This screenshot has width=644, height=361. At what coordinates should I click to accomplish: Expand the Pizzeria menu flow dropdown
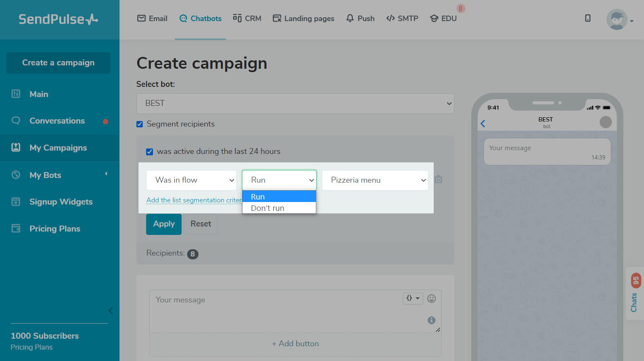[375, 180]
